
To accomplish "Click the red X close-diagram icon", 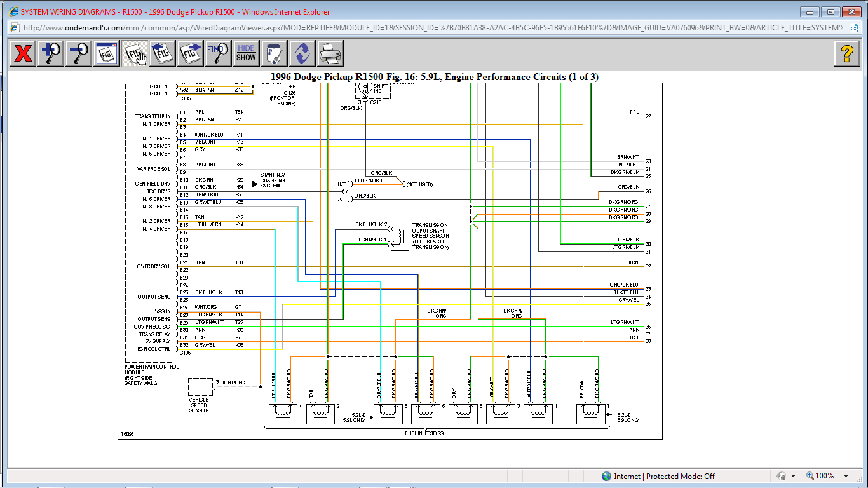I will click(x=23, y=53).
